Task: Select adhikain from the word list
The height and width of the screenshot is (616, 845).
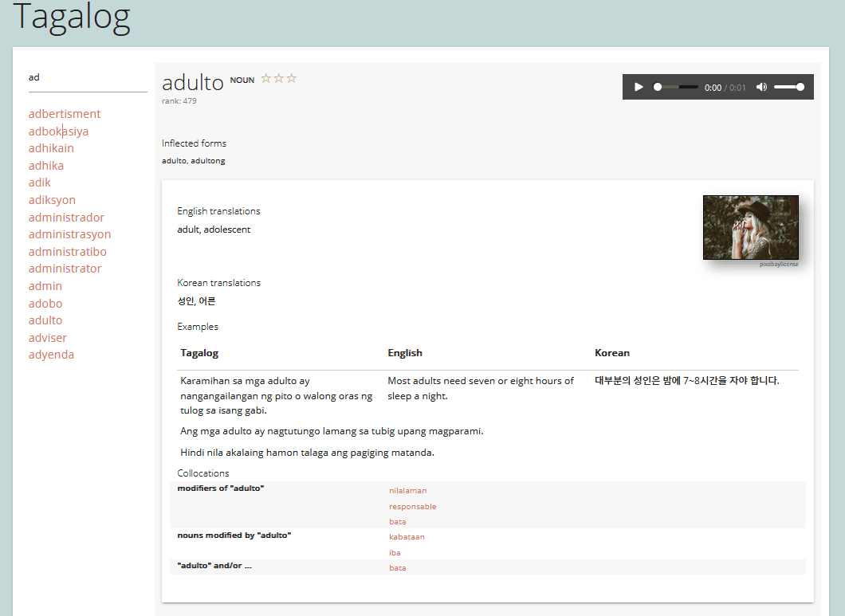Action: tap(51, 148)
